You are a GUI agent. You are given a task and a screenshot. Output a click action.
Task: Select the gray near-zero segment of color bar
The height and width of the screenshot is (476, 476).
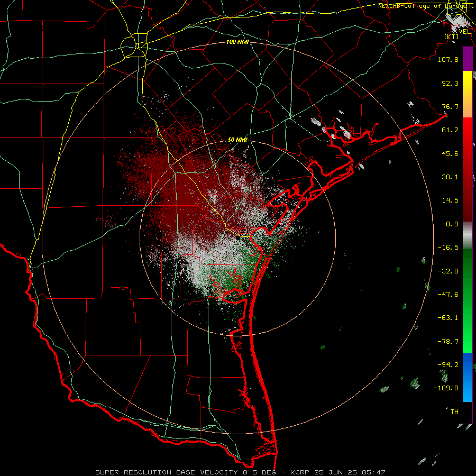(x=467, y=235)
